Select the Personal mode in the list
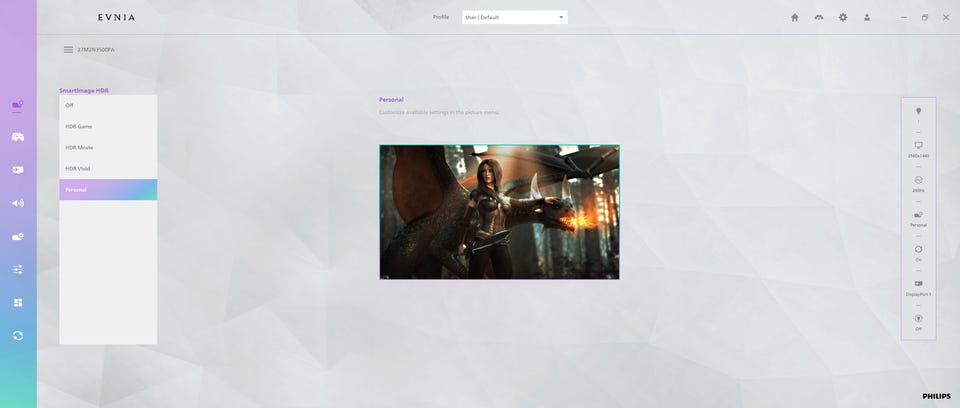 pos(108,189)
